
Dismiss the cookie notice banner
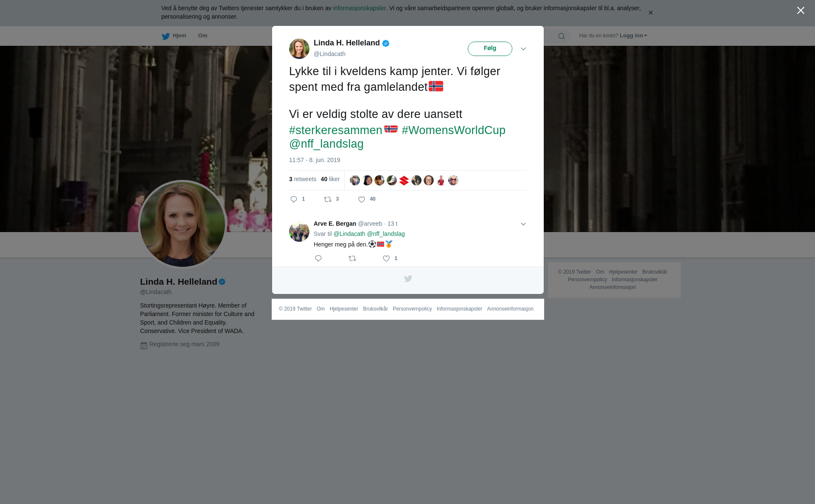click(x=650, y=13)
